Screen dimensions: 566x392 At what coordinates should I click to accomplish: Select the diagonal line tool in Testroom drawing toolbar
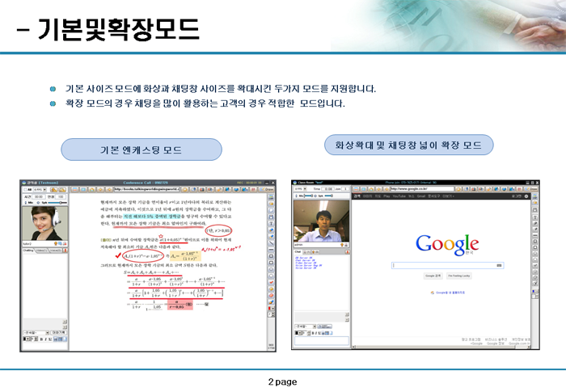coord(271,242)
